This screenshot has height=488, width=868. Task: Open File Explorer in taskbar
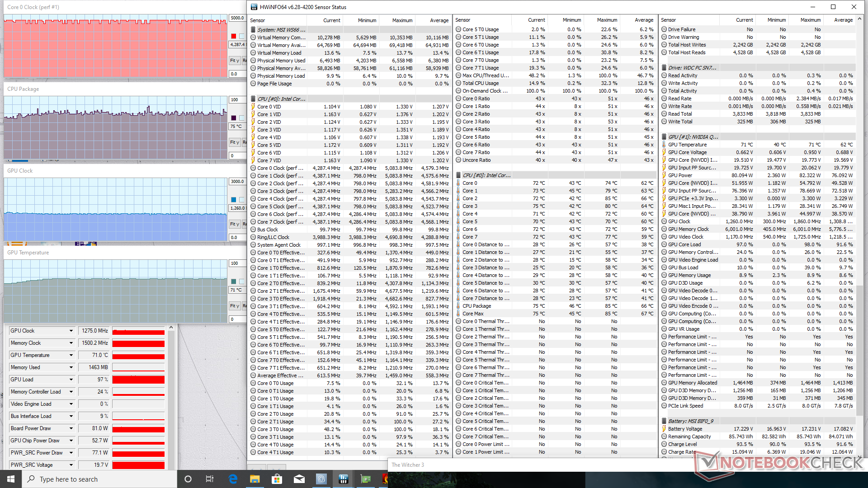point(255,479)
